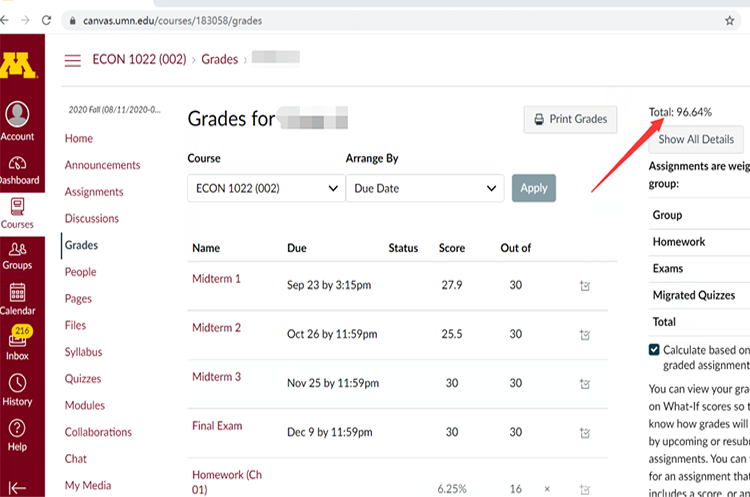Click the X icon in Homework Ch 01 row

point(547,489)
